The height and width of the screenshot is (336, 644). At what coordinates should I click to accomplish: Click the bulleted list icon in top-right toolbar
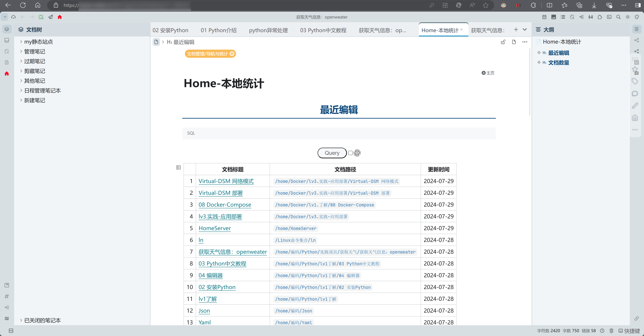point(563,17)
